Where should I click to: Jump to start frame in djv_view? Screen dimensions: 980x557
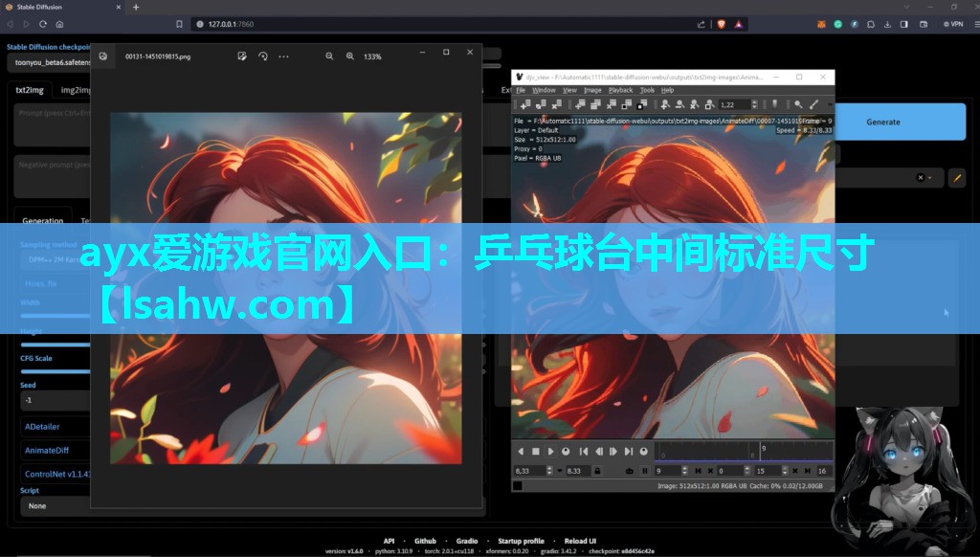pyautogui.click(x=584, y=452)
